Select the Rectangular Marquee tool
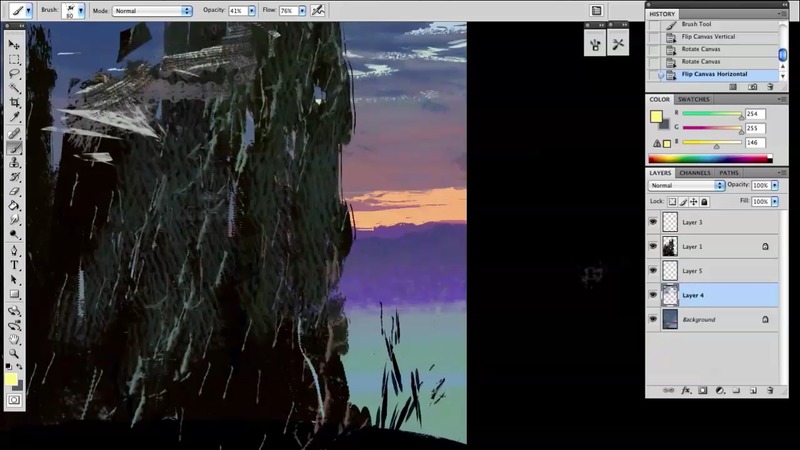800x450 pixels. (14, 60)
